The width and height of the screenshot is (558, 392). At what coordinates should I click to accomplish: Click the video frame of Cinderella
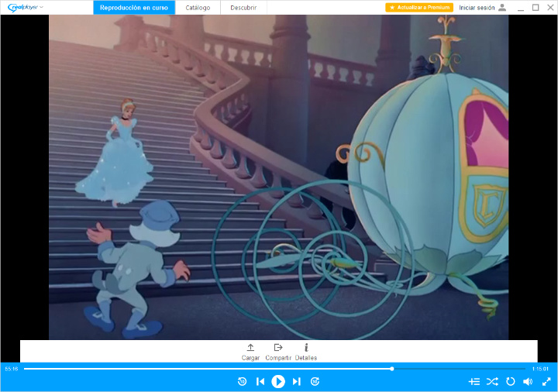click(279, 177)
